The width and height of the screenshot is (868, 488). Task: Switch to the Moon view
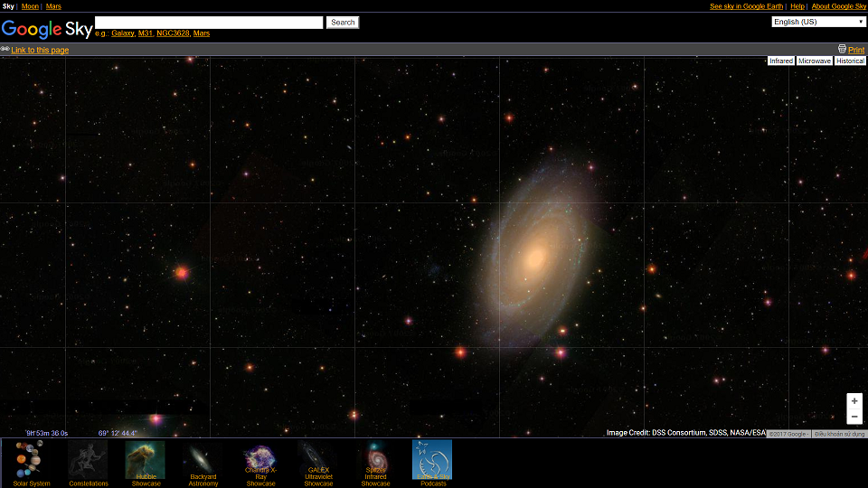coord(30,6)
